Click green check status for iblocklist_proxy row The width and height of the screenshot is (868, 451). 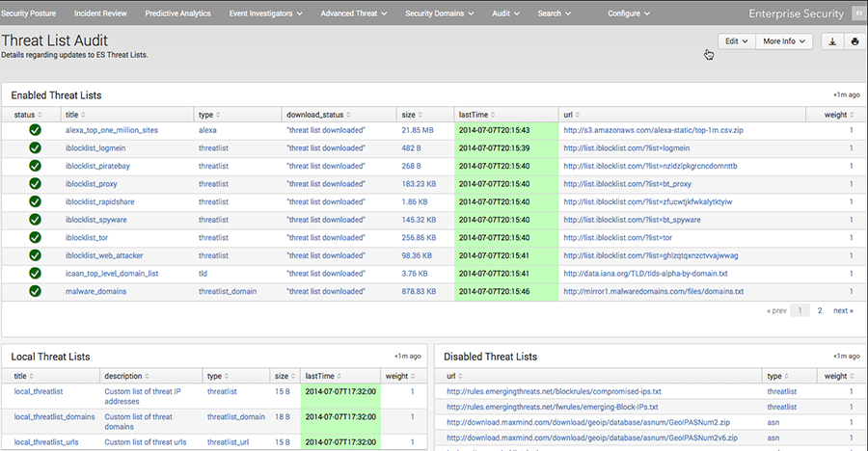[x=35, y=183]
